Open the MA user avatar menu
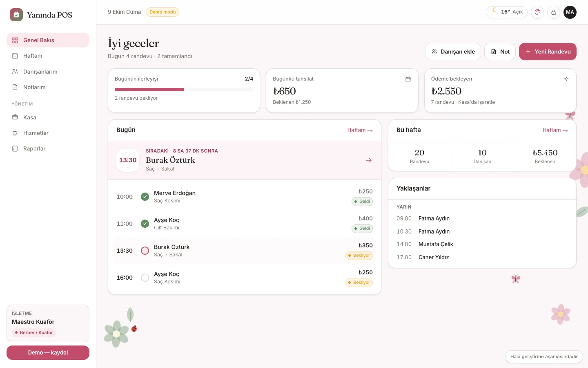Screen dimensions: 588x368 (x=570, y=12)
